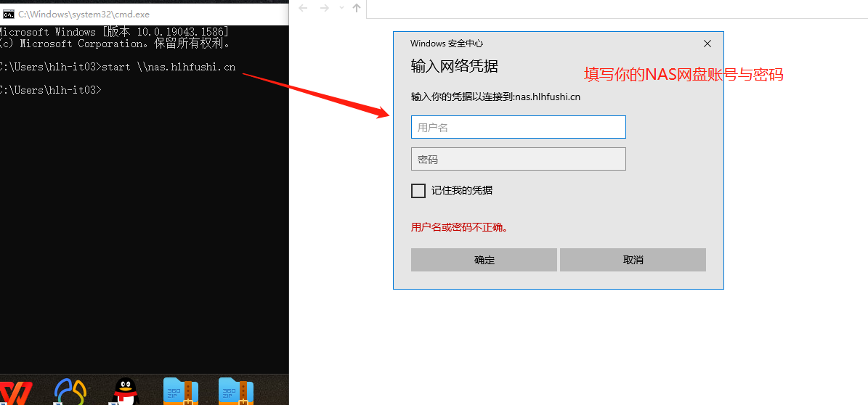Screen dimensions: 868x405
Task: Go up one folder level
Action: pyautogui.click(x=357, y=8)
